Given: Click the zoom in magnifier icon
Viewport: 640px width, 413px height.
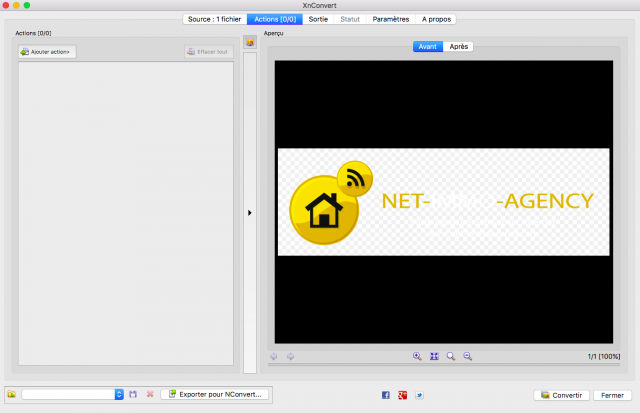Looking at the screenshot, I should point(417,356).
